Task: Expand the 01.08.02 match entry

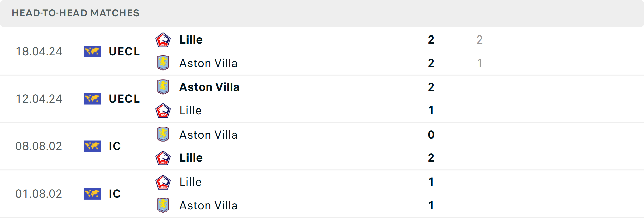Action: [x=322, y=194]
